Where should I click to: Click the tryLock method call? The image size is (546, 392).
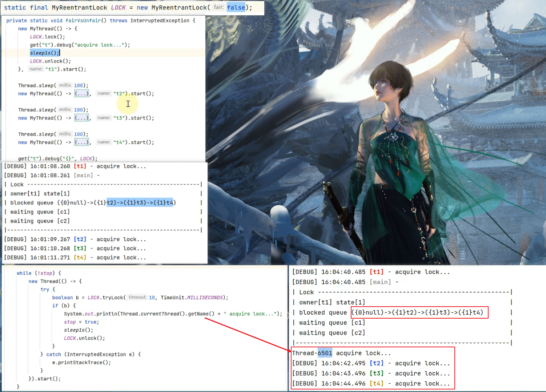[113, 298]
